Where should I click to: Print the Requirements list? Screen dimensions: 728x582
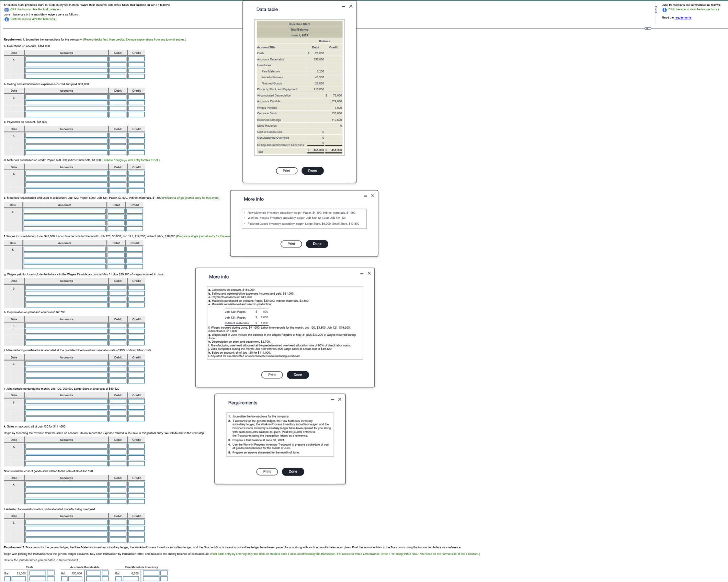point(267,471)
